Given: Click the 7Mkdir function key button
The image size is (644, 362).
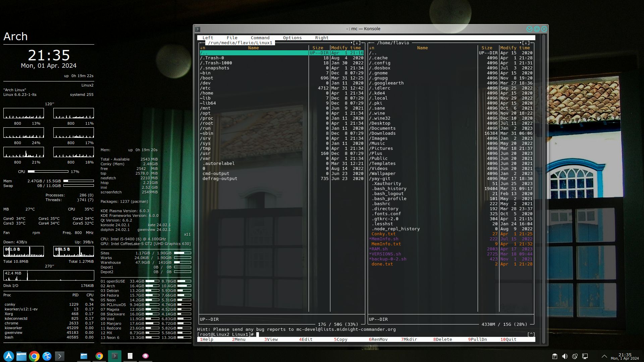Looking at the screenshot, I should point(409,340).
